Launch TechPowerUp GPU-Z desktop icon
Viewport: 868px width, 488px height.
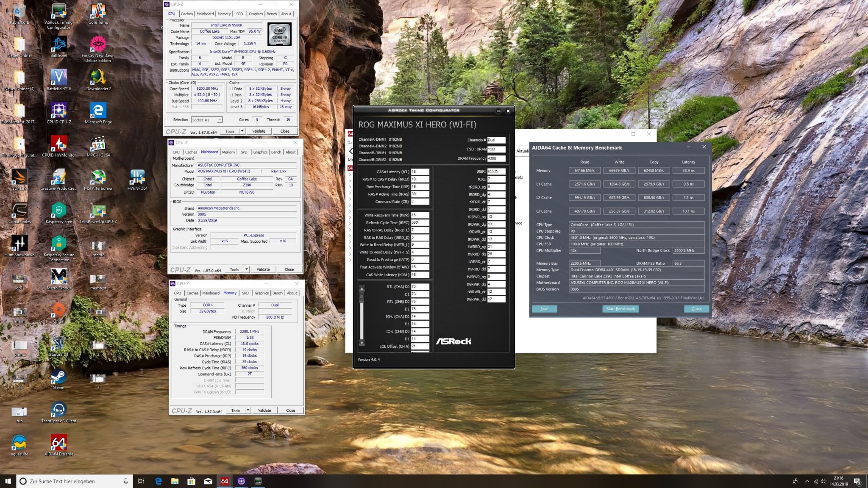(98, 213)
